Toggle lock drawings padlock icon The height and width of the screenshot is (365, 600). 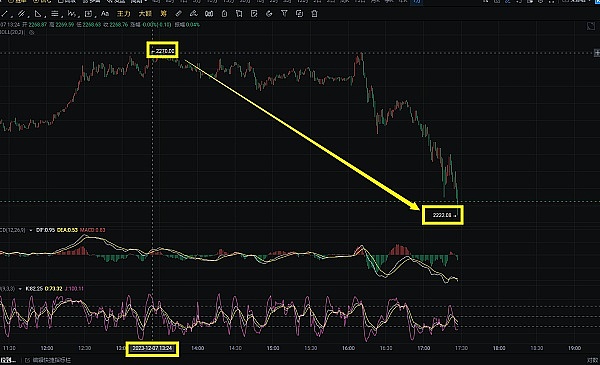click(224, 14)
